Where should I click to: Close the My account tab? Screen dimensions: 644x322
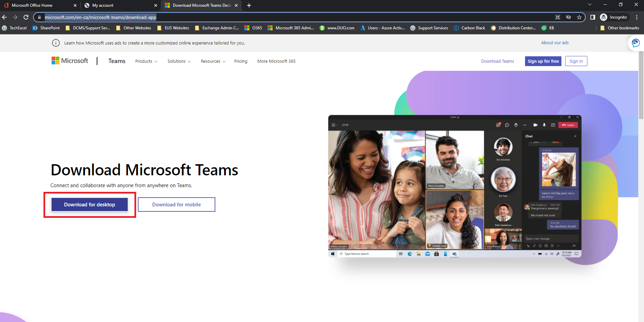(155, 5)
